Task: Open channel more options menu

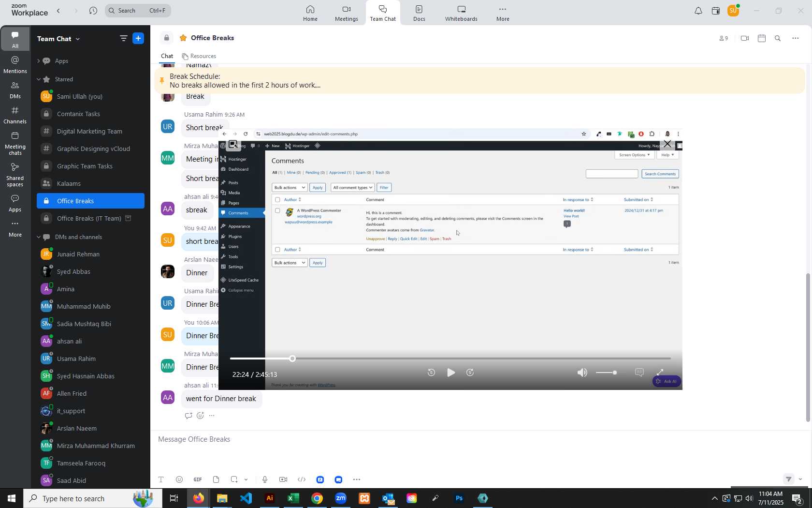Action: [x=796, y=38]
